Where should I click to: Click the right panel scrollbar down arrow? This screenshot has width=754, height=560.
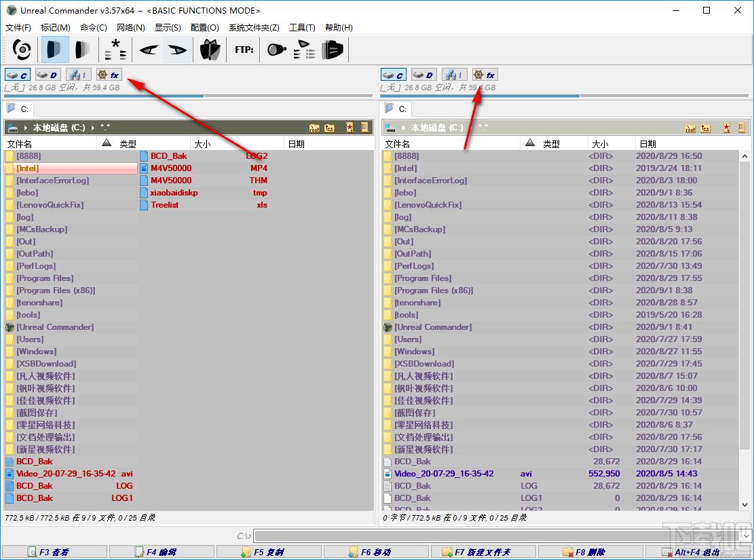pos(745,504)
